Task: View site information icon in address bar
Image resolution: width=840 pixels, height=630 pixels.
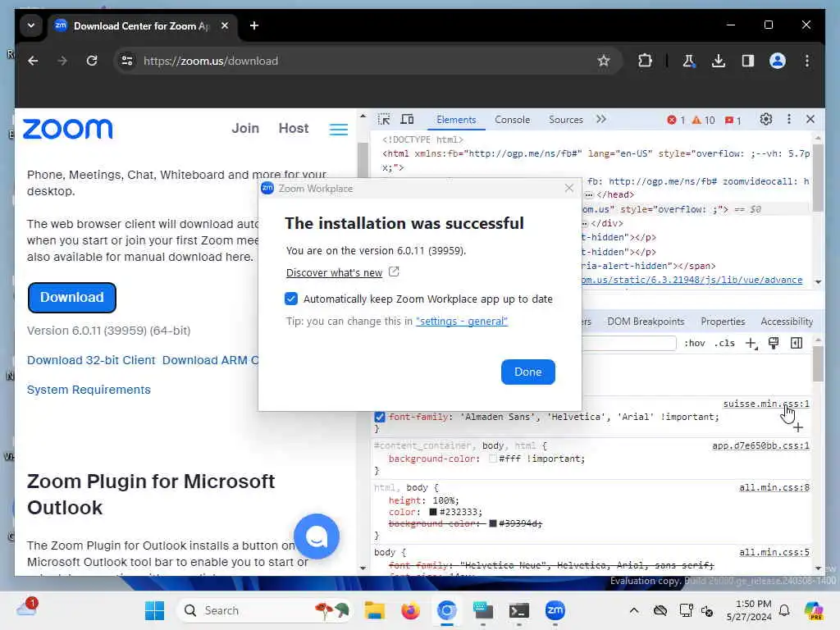Action: pyautogui.click(x=127, y=61)
